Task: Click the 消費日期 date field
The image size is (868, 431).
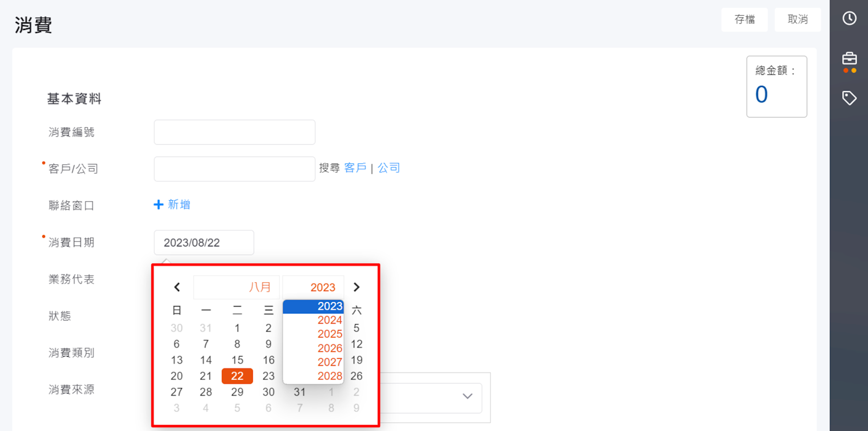Action: pos(204,243)
